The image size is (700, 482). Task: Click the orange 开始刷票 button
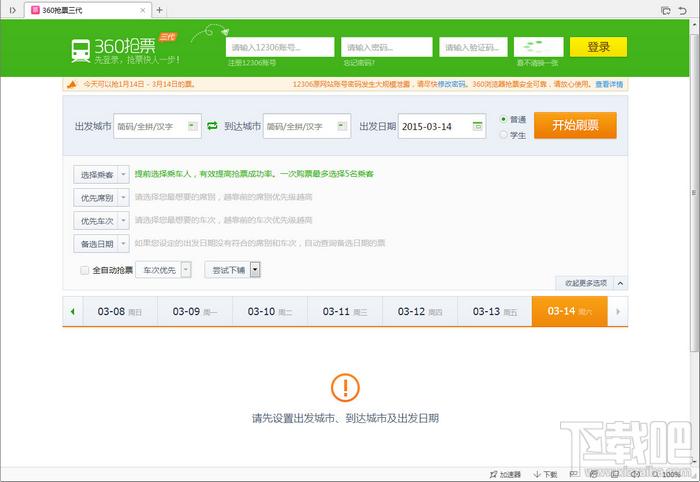coord(575,125)
